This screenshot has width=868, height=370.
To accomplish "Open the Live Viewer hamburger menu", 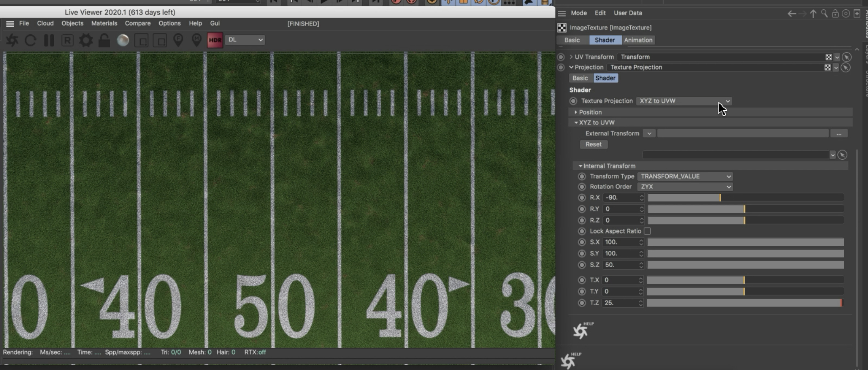I will pos(10,24).
